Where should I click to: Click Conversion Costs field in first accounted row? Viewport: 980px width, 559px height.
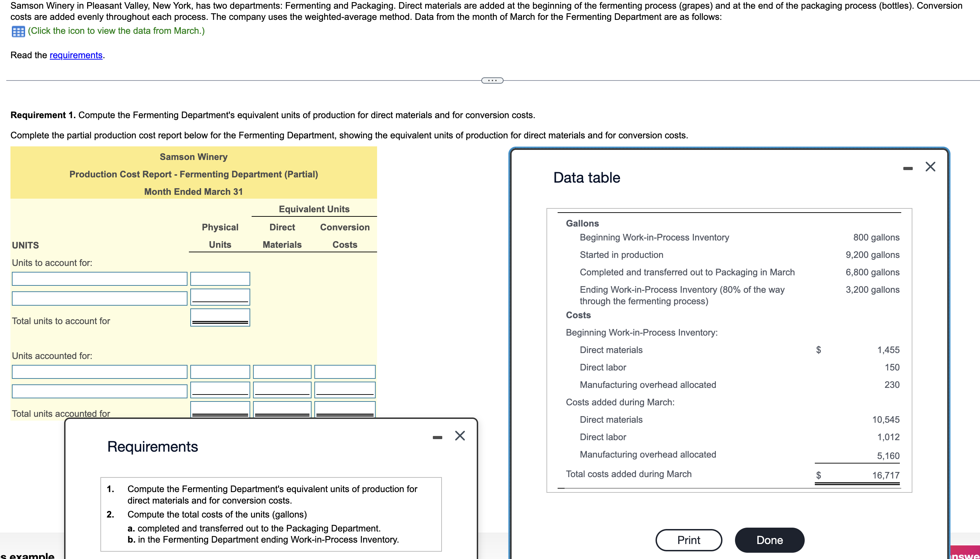[344, 371]
